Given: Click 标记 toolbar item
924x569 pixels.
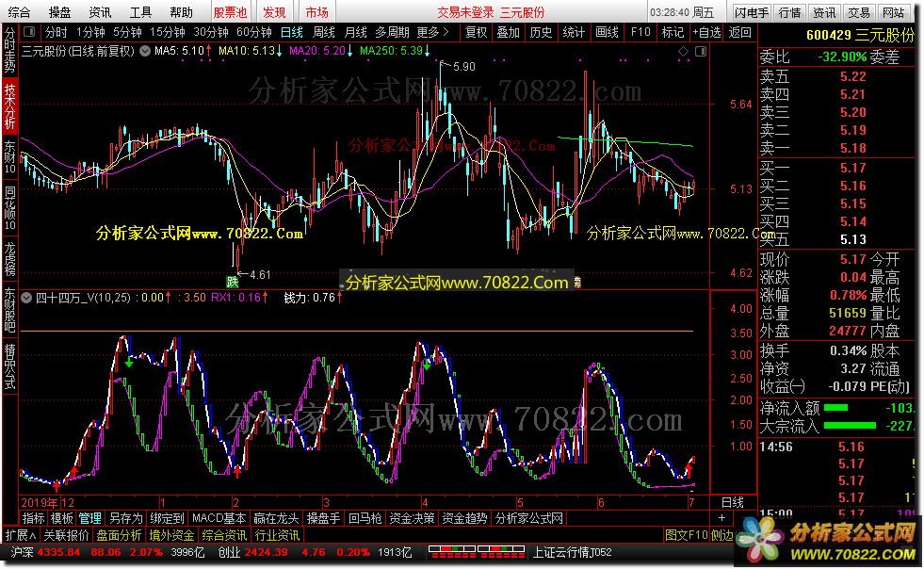Looking at the screenshot, I should (673, 32).
